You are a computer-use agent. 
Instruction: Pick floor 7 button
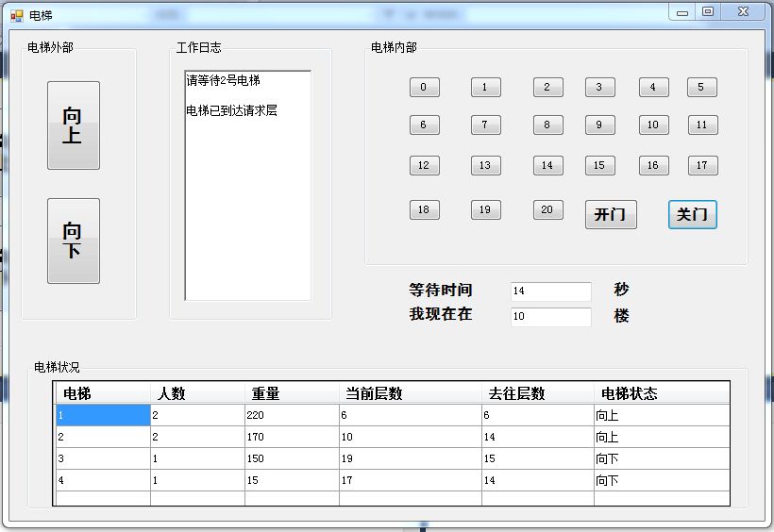(x=486, y=125)
